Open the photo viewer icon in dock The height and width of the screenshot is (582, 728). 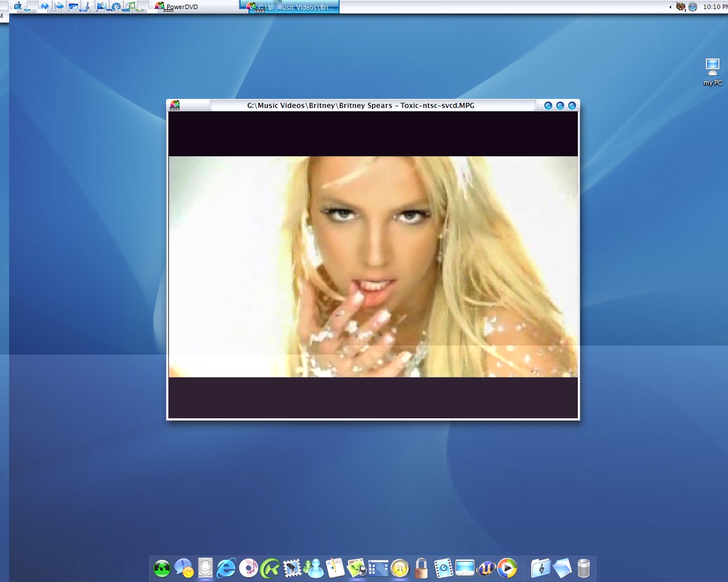point(357,568)
